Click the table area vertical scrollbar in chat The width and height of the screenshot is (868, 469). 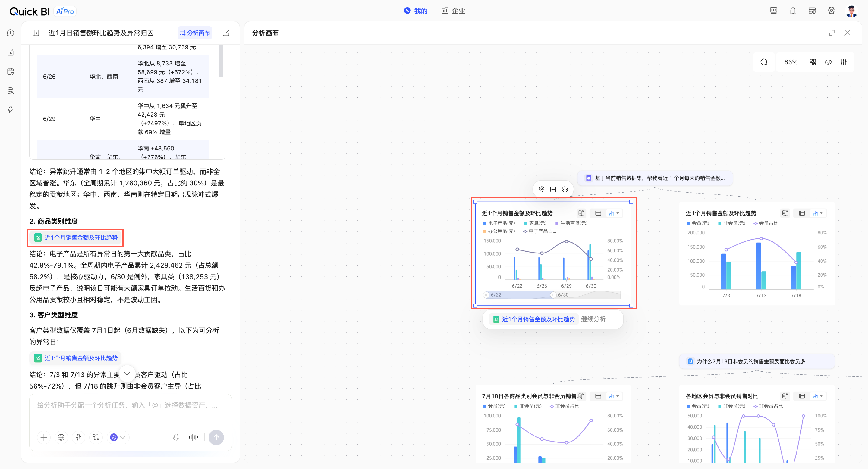click(x=221, y=61)
